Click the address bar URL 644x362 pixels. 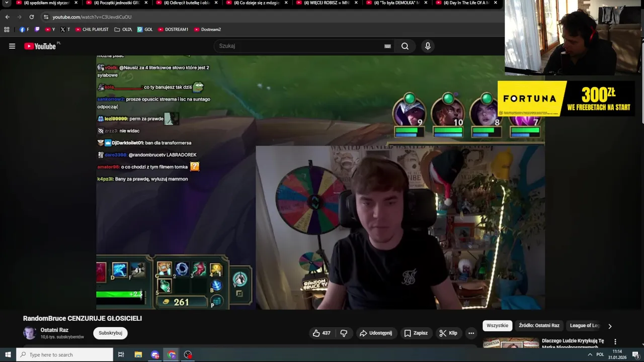(x=92, y=17)
